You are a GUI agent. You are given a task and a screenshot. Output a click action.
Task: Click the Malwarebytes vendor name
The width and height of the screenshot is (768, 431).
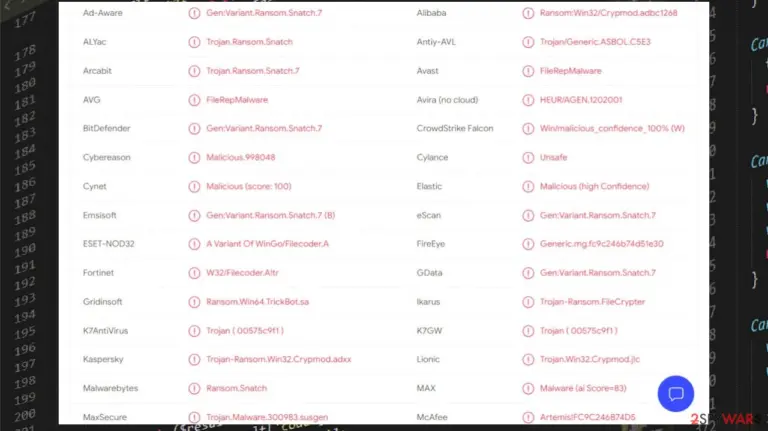(x=111, y=388)
